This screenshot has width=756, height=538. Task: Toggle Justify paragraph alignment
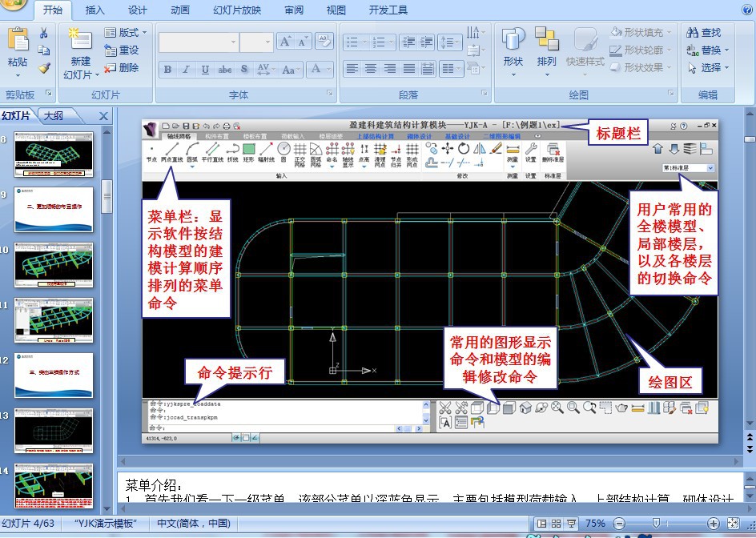tap(409, 69)
